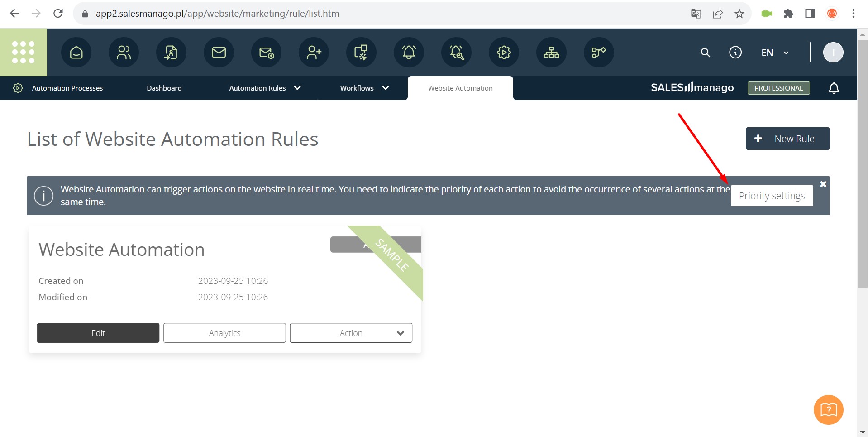Image resolution: width=868 pixels, height=437 pixels.
Task: Click Automation Processes menu label
Action: click(x=67, y=88)
